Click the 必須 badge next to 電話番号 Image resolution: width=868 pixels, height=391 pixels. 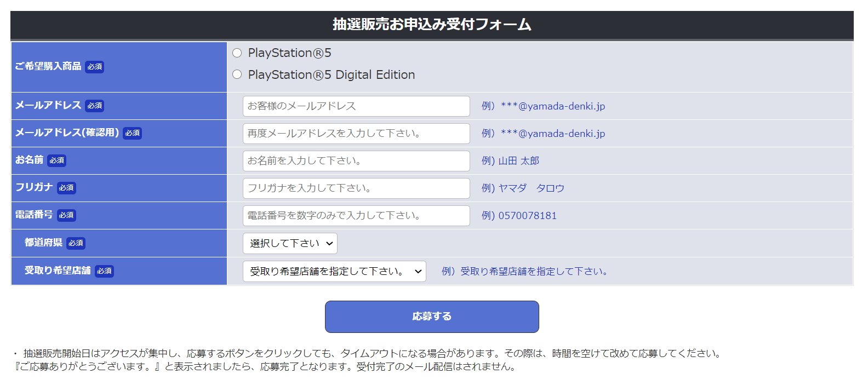pyautogui.click(x=66, y=215)
